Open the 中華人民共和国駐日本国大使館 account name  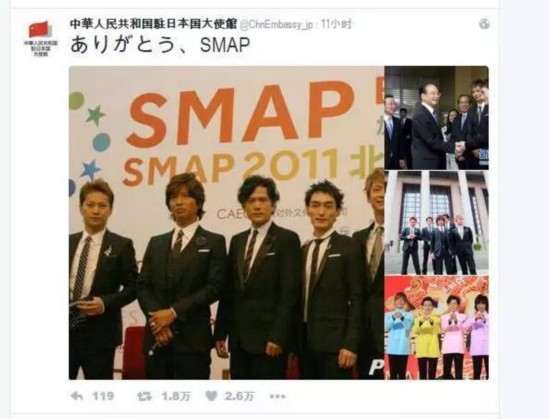point(154,24)
